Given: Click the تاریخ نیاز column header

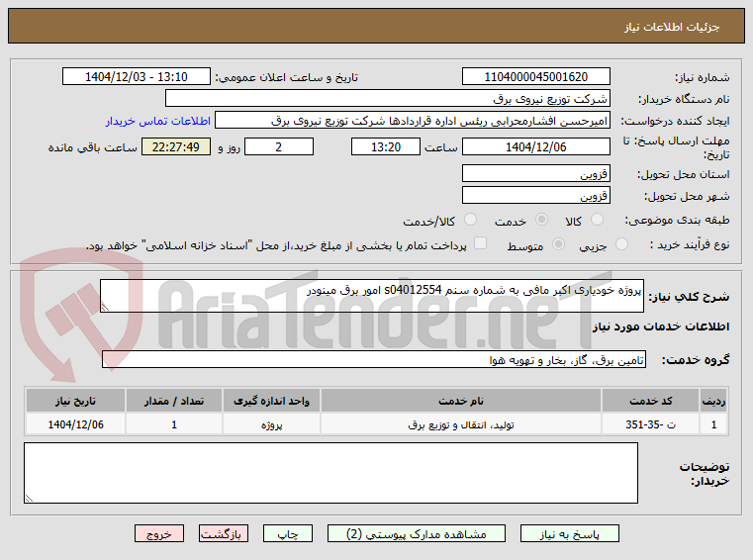Looking at the screenshot, I should click(x=75, y=401).
